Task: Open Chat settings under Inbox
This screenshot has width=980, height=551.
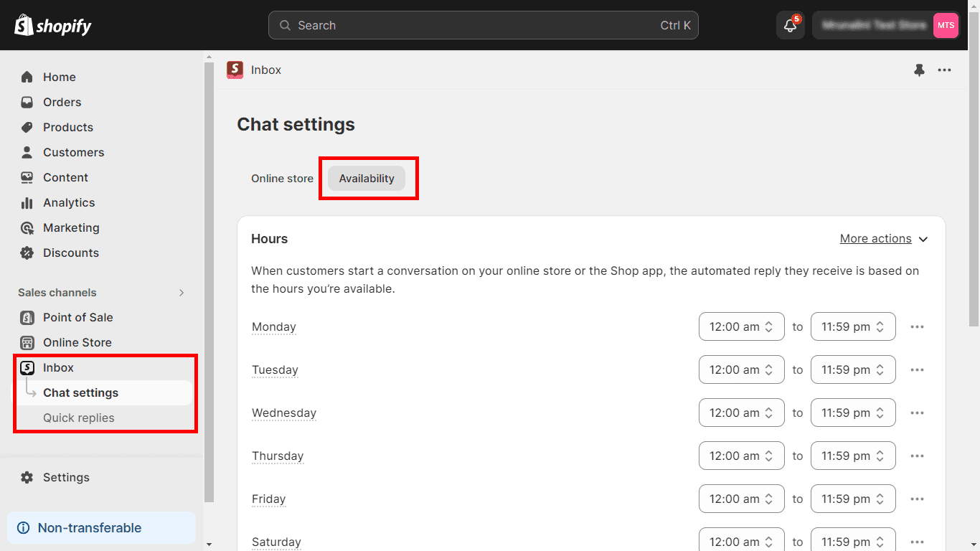Action: pos(80,392)
